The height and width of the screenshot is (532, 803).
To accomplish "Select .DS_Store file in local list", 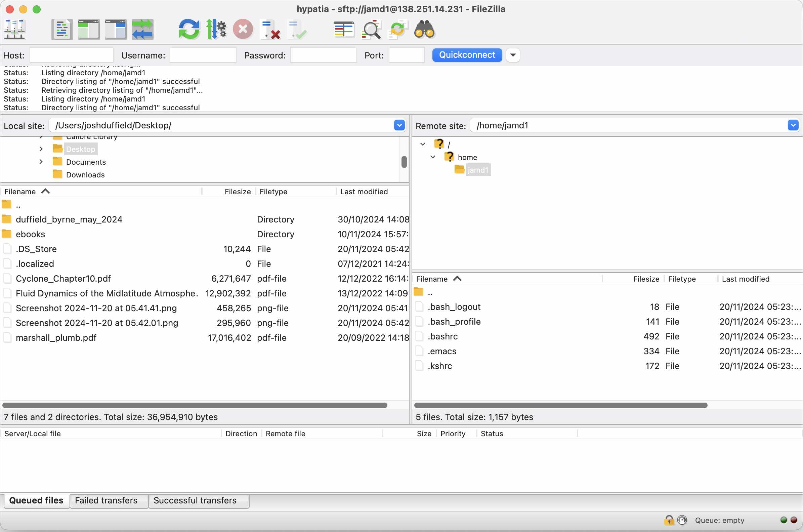I will pos(205,249).
